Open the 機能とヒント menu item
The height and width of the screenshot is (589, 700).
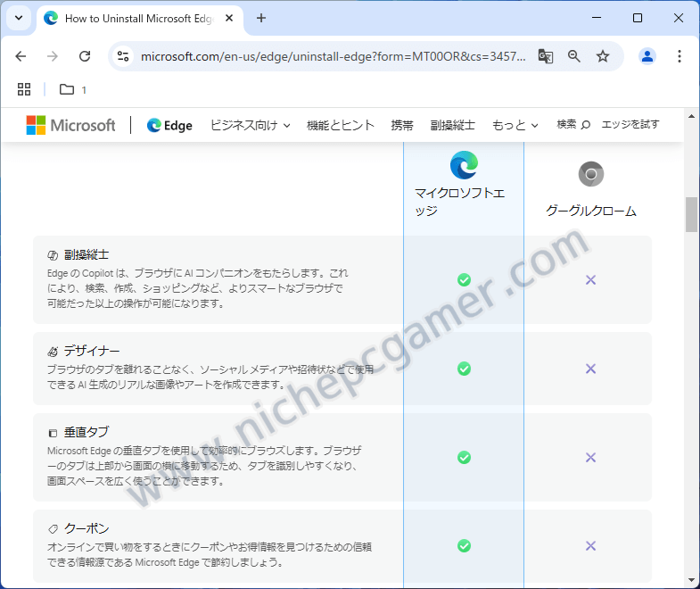[x=340, y=126]
